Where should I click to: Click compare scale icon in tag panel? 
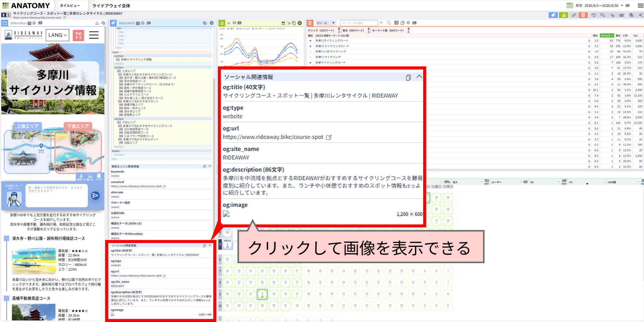[x=205, y=23]
